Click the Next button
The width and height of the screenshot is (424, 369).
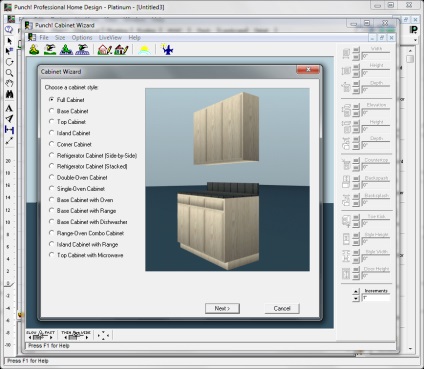[x=222, y=308]
